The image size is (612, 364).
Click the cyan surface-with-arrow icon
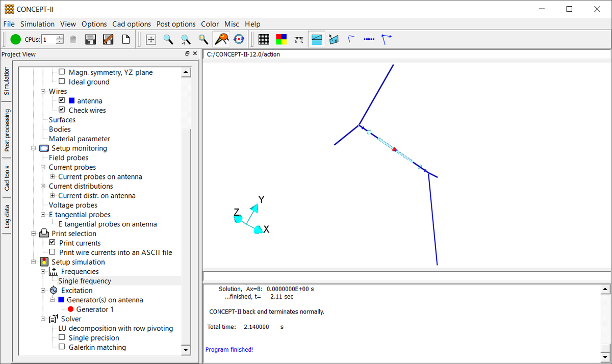pyautogui.click(x=334, y=39)
